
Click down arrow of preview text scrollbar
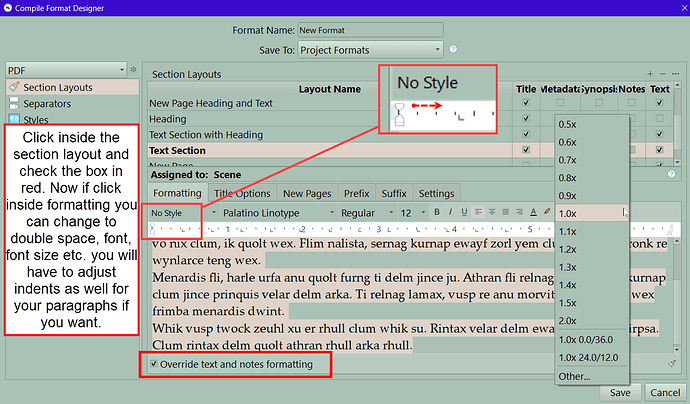pyautogui.click(x=677, y=350)
